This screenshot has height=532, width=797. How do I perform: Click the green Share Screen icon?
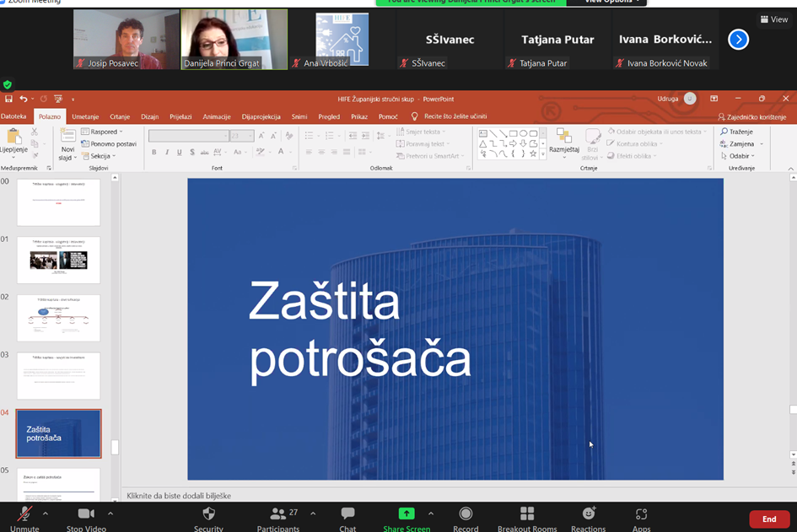(x=407, y=513)
